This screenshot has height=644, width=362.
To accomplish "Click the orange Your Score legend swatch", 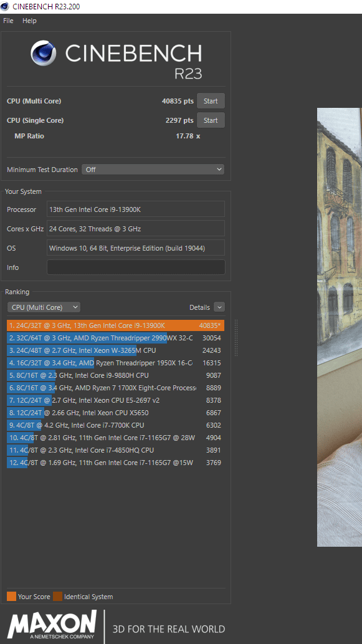I will tap(11, 597).
